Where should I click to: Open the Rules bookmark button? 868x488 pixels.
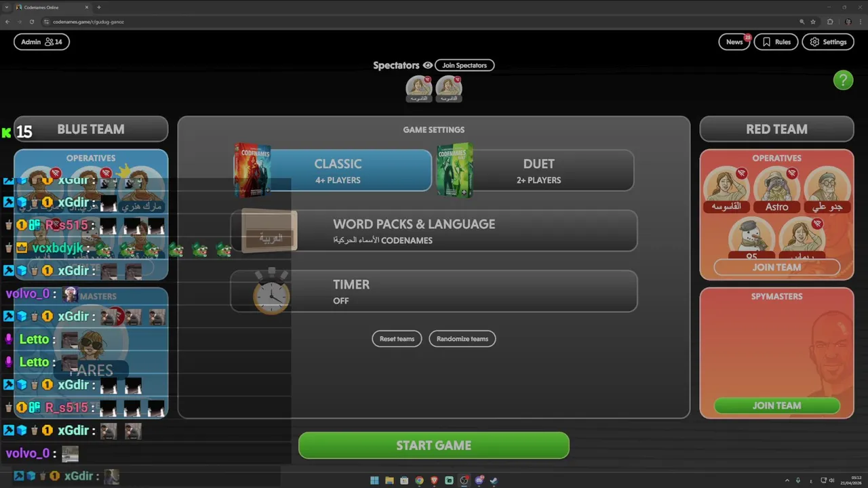click(776, 42)
